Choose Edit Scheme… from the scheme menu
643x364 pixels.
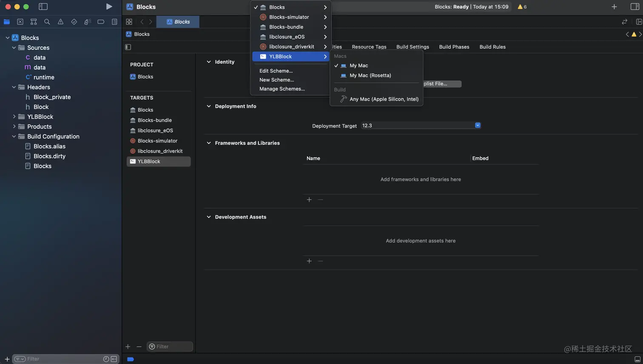click(x=276, y=71)
